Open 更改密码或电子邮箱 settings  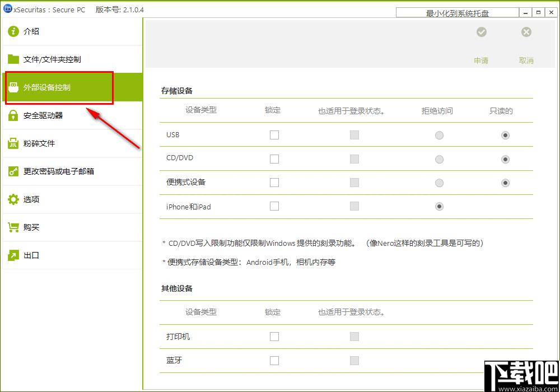click(x=72, y=171)
